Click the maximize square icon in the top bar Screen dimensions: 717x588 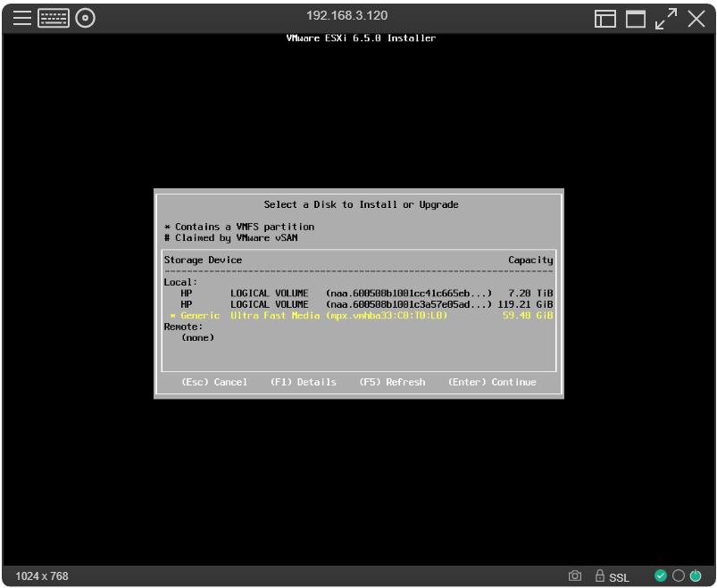636,19
